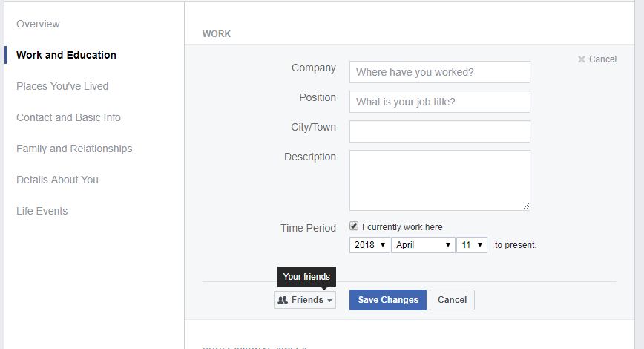The width and height of the screenshot is (644, 349).
Task: Open the year dropdown showing 2018
Action: point(369,244)
